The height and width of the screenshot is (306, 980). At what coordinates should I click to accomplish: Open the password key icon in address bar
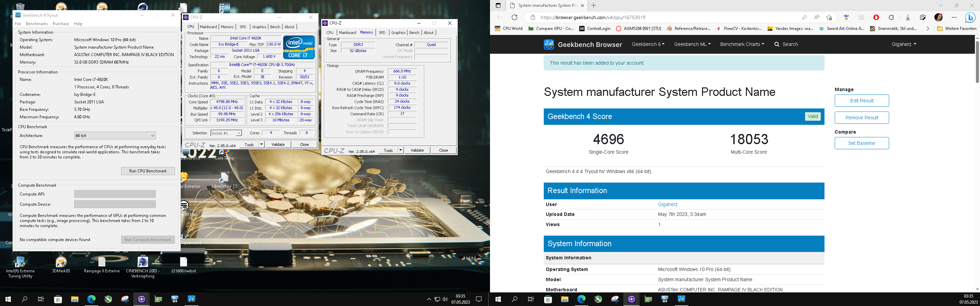804,17
